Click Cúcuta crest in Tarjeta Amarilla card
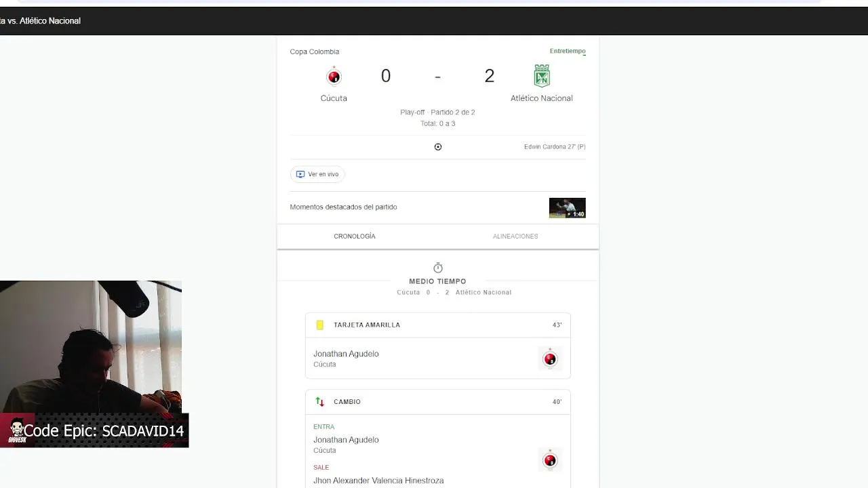The width and height of the screenshot is (868, 488). [550, 359]
